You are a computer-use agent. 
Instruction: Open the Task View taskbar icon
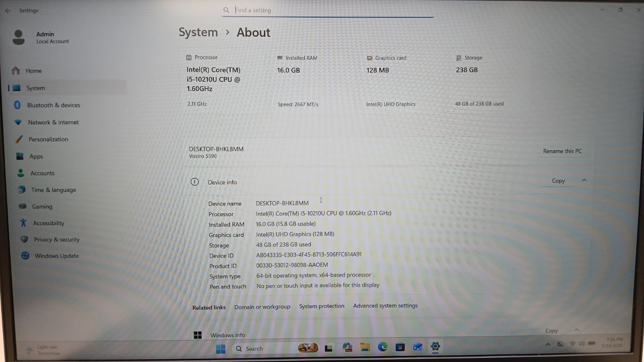[x=329, y=348]
